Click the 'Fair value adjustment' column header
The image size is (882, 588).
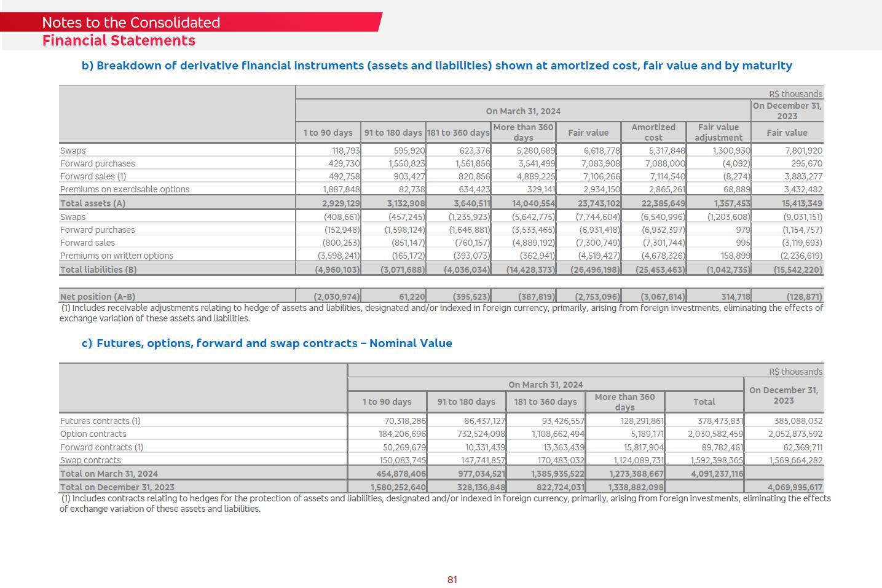pos(718,133)
